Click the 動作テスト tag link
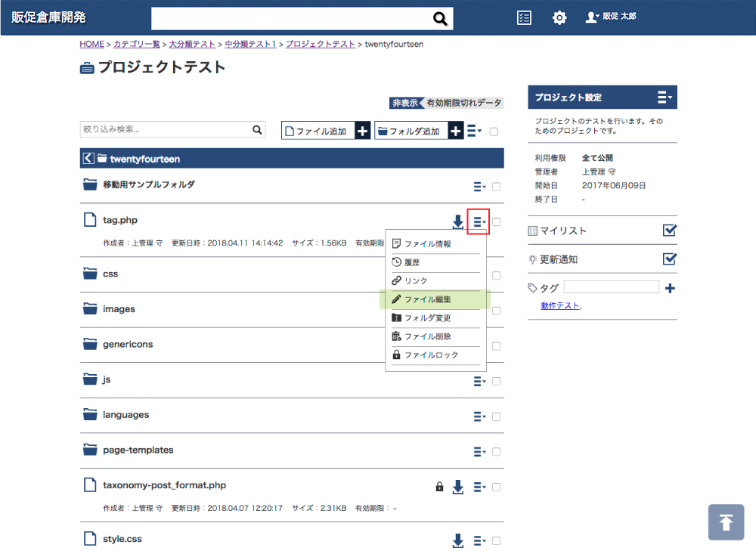This screenshot has height=551, width=756. [559, 305]
